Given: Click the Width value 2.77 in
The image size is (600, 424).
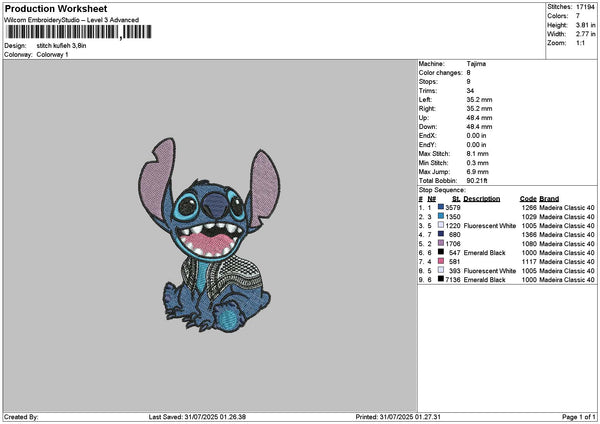Looking at the screenshot, I should tap(585, 34).
